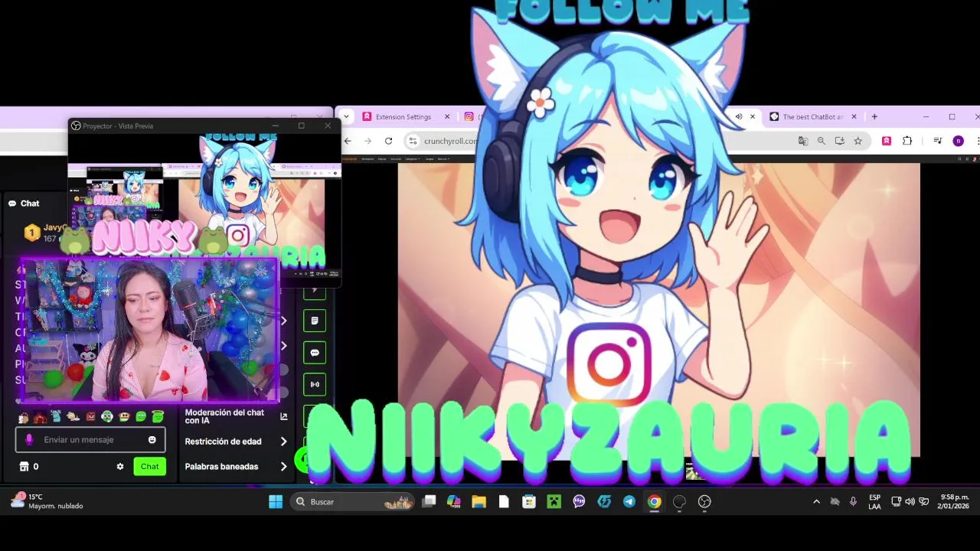Open chat settings gear icon
The height and width of the screenshot is (551, 980).
[x=120, y=466]
